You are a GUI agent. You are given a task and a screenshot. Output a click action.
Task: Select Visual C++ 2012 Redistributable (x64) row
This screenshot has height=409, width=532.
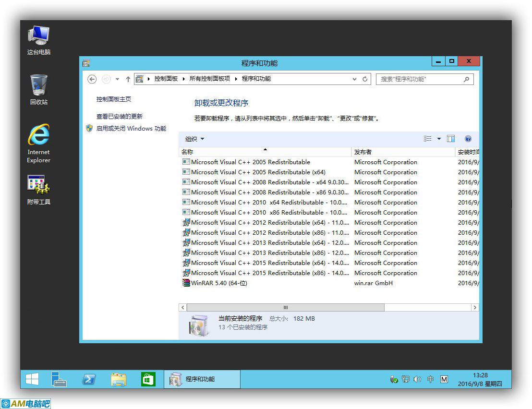pos(329,222)
